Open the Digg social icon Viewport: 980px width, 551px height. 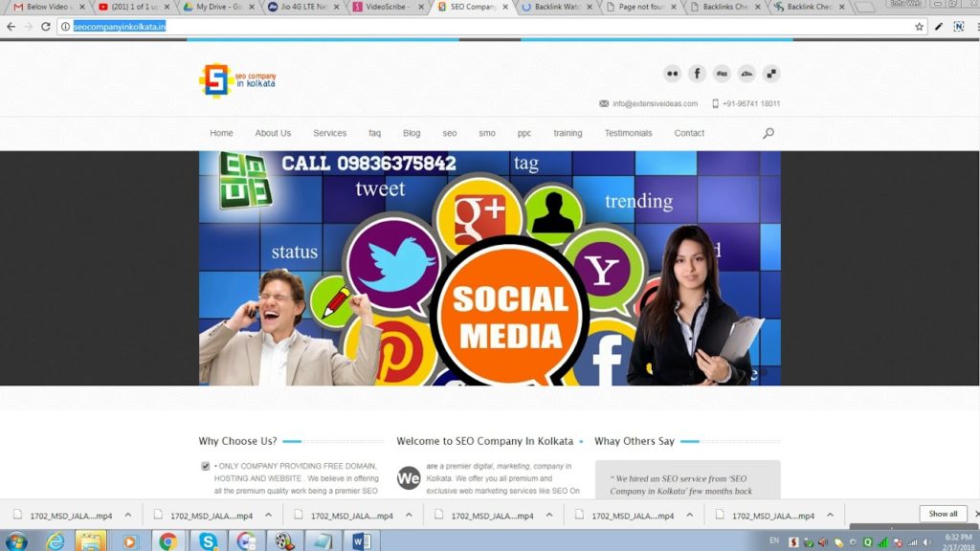coord(722,73)
